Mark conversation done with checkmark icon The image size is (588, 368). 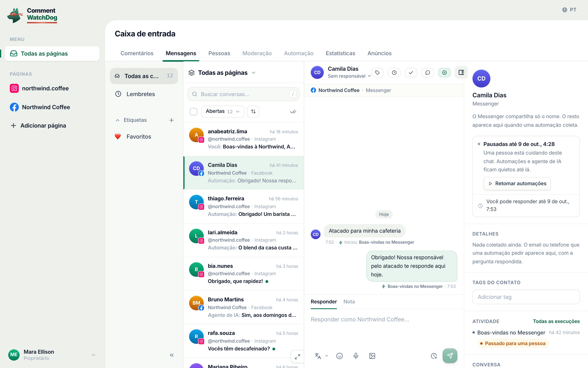(x=411, y=73)
